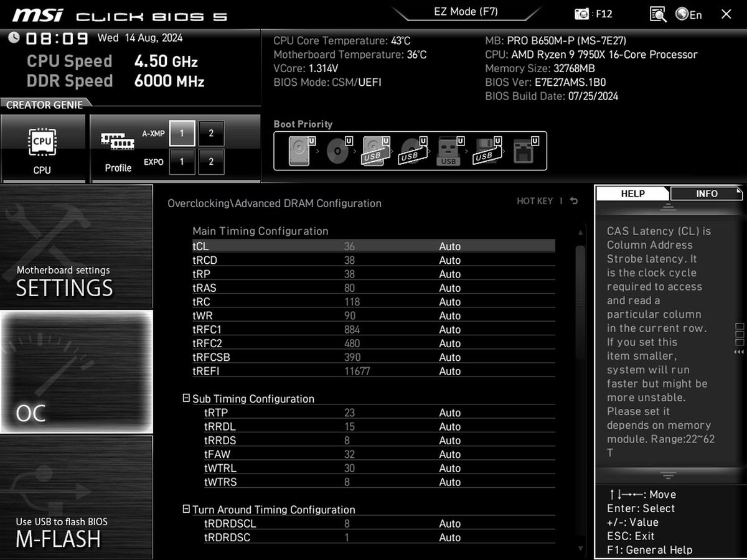Select USB key boot device
This screenshot has width=747, height=560.
click(x=451, y=151)
